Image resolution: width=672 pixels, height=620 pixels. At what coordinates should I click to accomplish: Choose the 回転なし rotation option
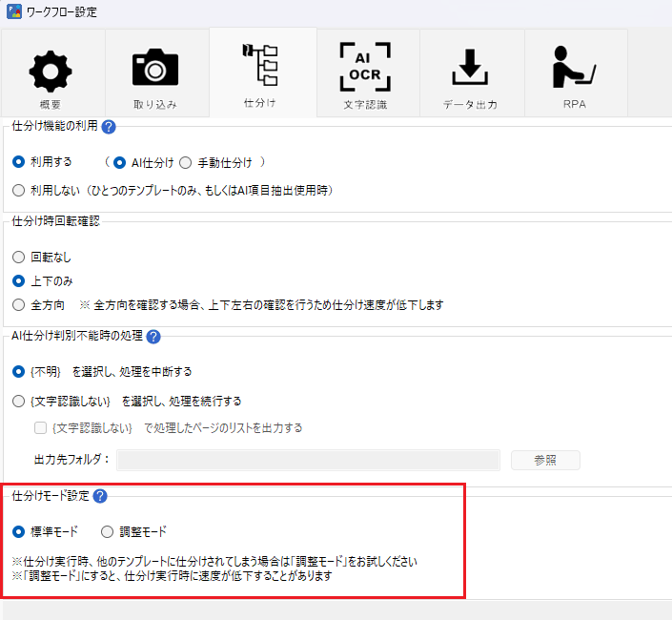click(18, 258)
